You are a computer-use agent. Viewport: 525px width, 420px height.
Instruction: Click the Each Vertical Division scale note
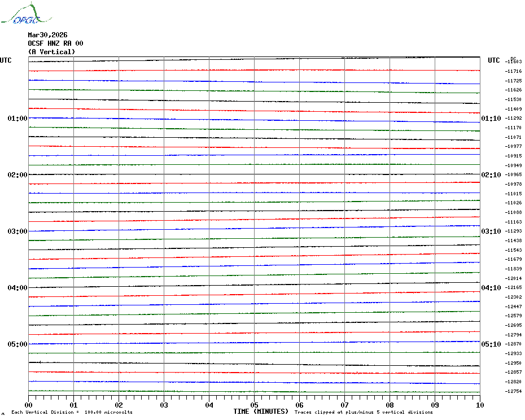(72, 413)
